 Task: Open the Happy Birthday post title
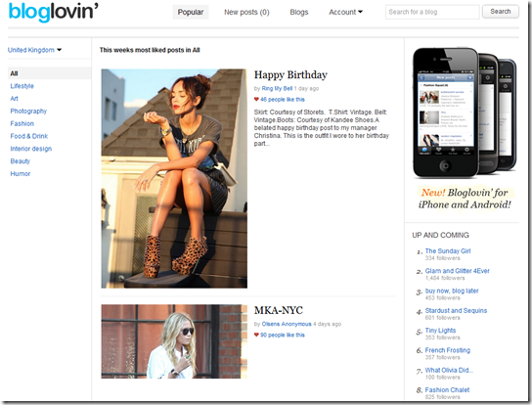click(x=290, y=75)
